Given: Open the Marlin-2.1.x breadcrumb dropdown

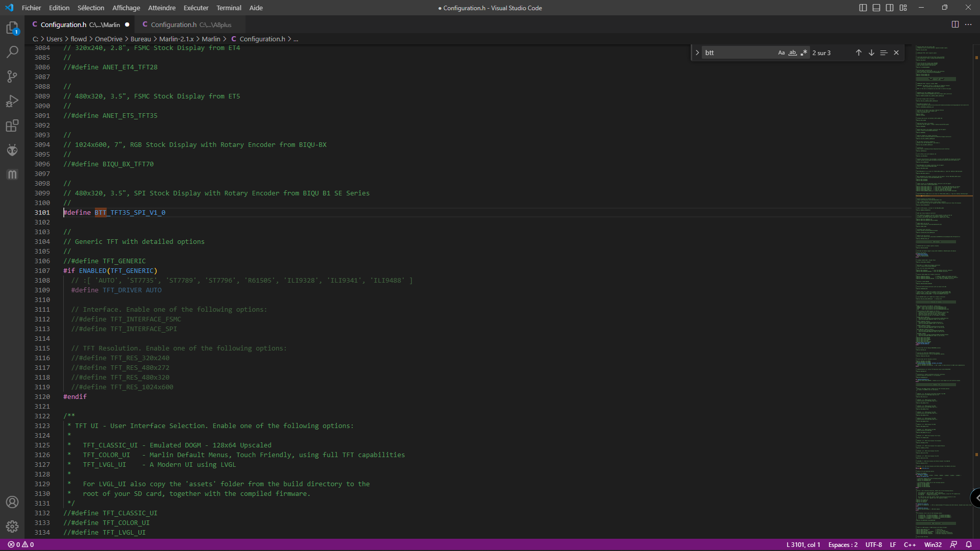Looking at the screenshot, I should click(177, 39).
